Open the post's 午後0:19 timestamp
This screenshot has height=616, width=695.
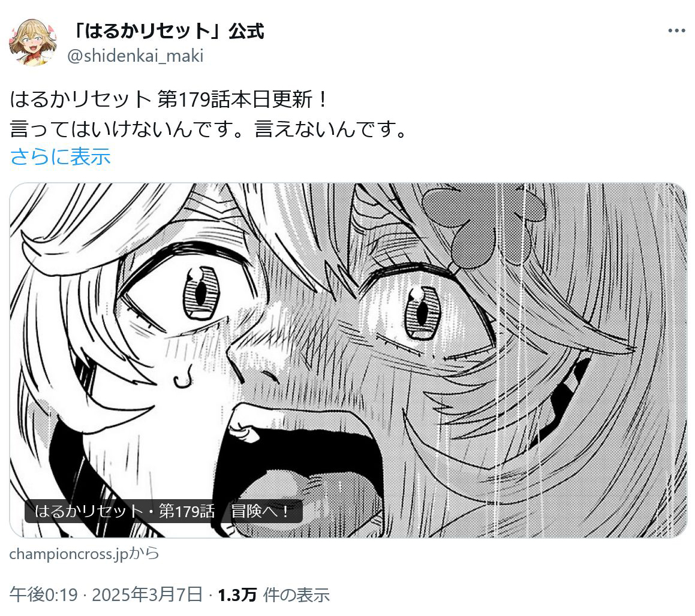pyautogui.click(x=43, y=595)
